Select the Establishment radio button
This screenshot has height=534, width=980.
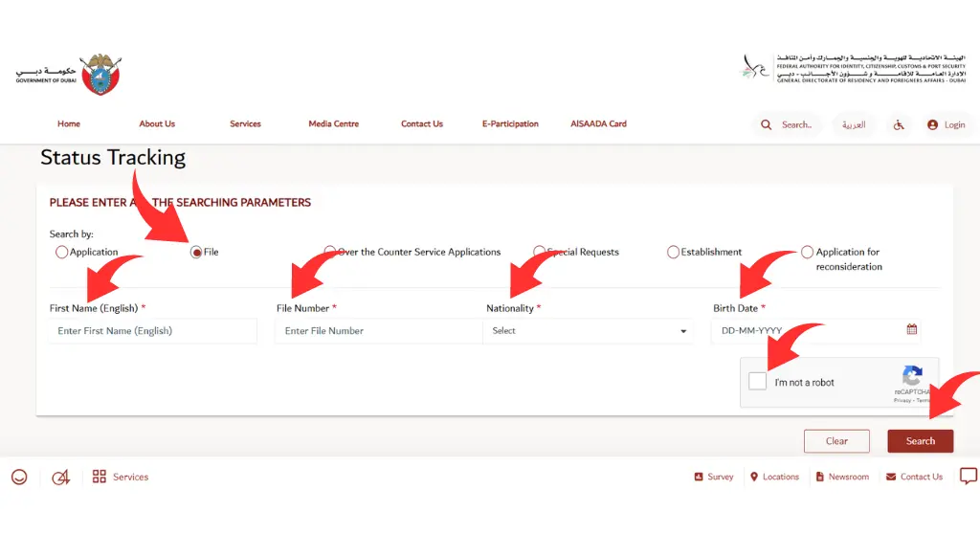[x=673, y=252]
